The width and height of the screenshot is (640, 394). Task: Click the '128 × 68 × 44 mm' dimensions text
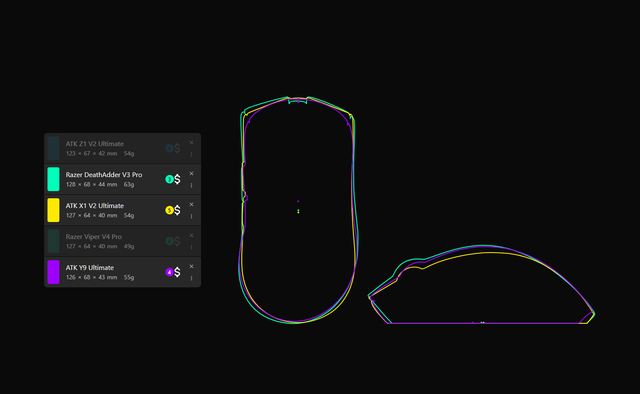pos(91,185)
